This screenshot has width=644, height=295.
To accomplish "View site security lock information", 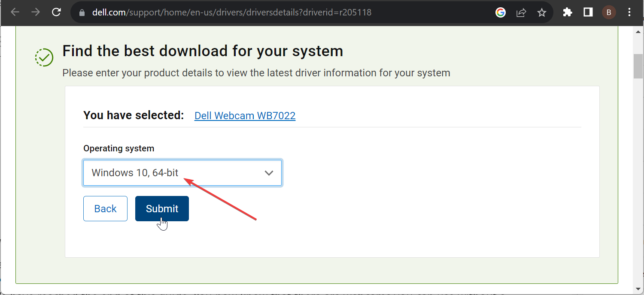I will click(x=82, y=13).
